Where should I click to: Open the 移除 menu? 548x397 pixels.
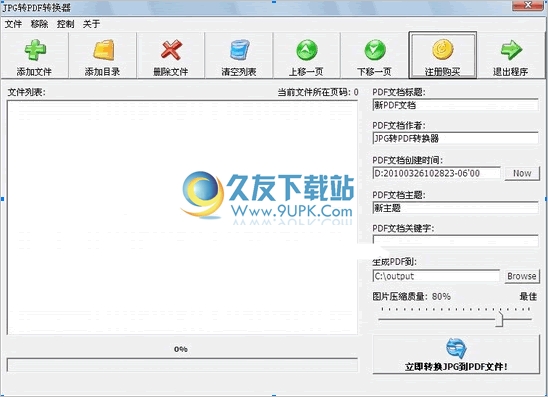39,24
